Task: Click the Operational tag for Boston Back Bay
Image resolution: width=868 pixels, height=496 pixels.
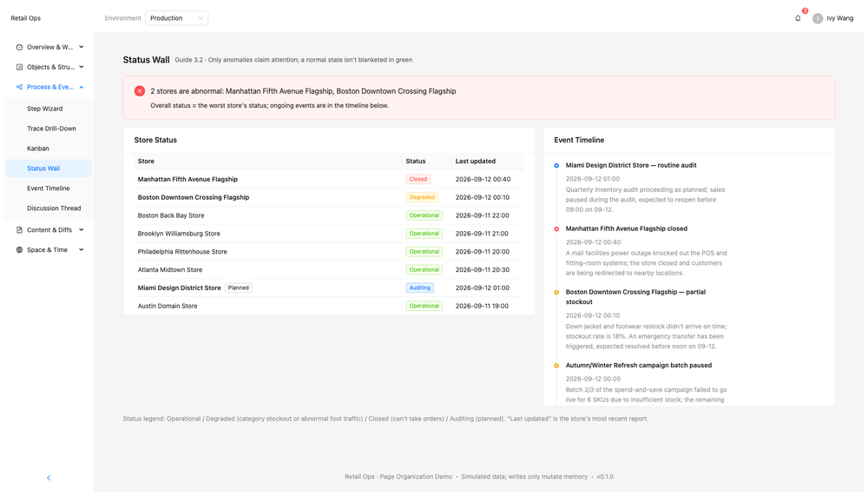Action: [x=424, y=215]
